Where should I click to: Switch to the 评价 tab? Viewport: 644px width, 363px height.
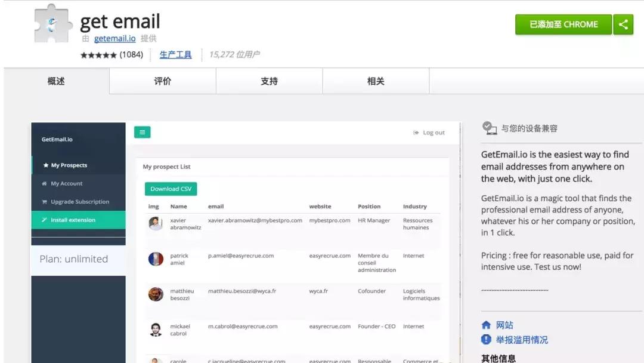[x=162, y=80]
